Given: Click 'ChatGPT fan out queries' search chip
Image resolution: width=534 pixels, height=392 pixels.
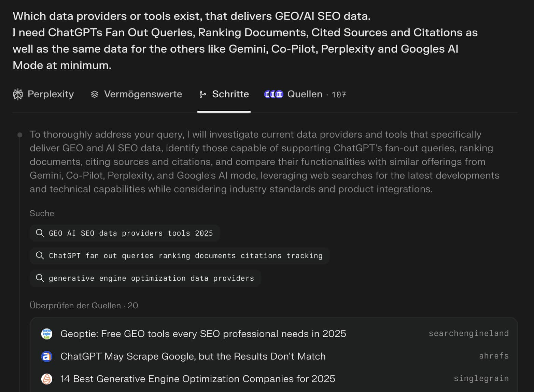Looking at the screenshot, I should point(185,256).
